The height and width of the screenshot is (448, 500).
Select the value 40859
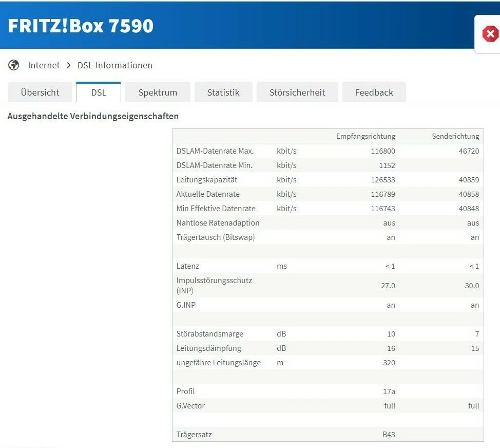coord(469,180)
